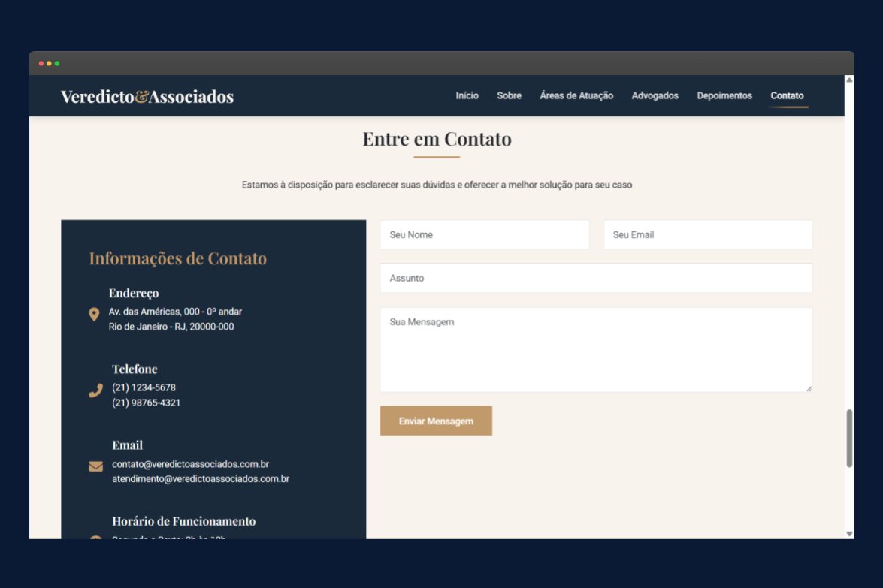883x588 pixels.
Task: Click the envelope icon beside Email
Action: coord(95,466)
